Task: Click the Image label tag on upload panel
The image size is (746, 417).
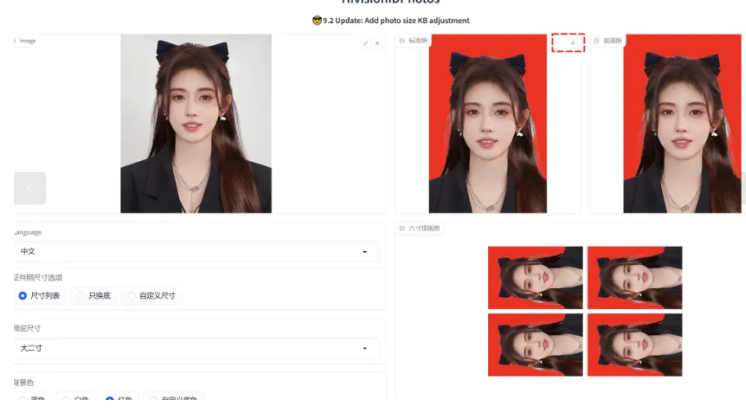Action: click(x=26, y=41)
